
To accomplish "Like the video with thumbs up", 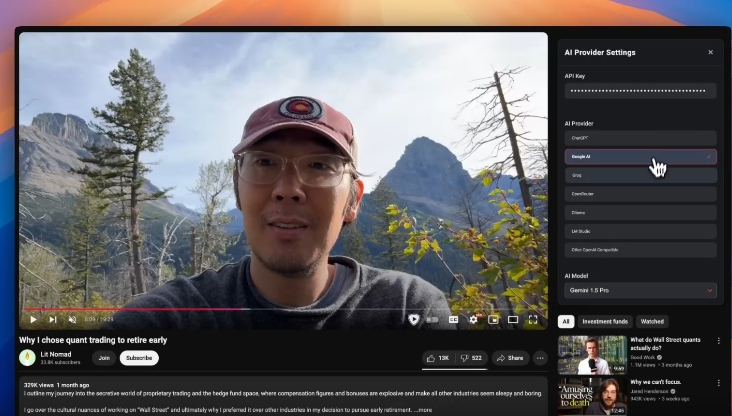I will tap(438, 358).
